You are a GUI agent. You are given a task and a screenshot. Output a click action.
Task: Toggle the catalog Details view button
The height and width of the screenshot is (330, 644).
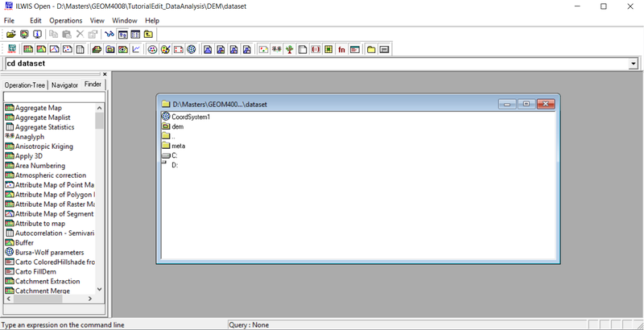point(135,35)
